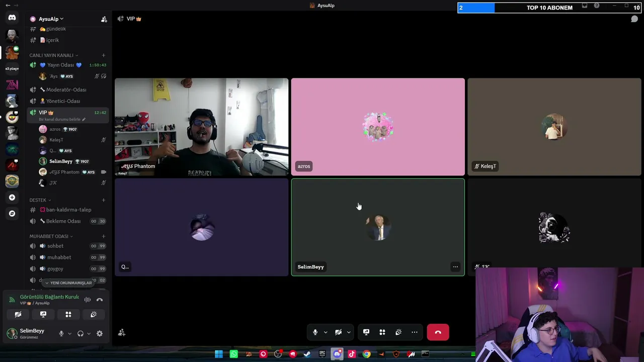Invite friends icon below video grid

(122, 332)
